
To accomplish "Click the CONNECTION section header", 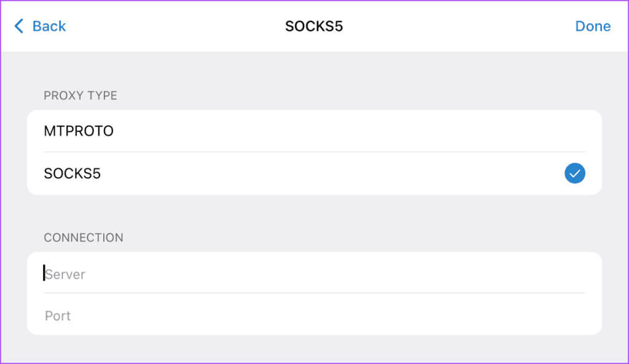I will pyautogui.click(x=84, y=238).
